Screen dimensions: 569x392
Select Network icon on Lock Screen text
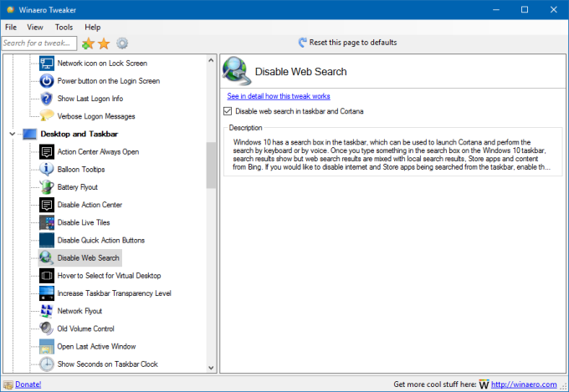[102, 64]
